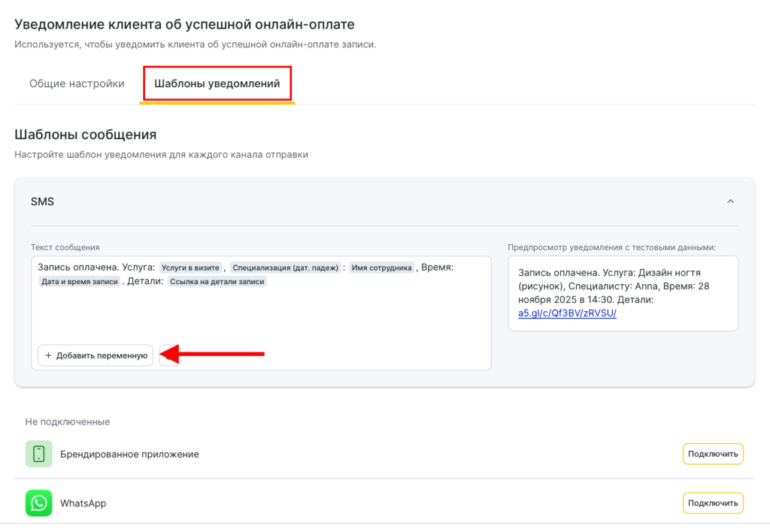Viewport: 770px width, 532px height.
Task: Open the Шаблоны уведомлений tab
Action: pos(217,83)
